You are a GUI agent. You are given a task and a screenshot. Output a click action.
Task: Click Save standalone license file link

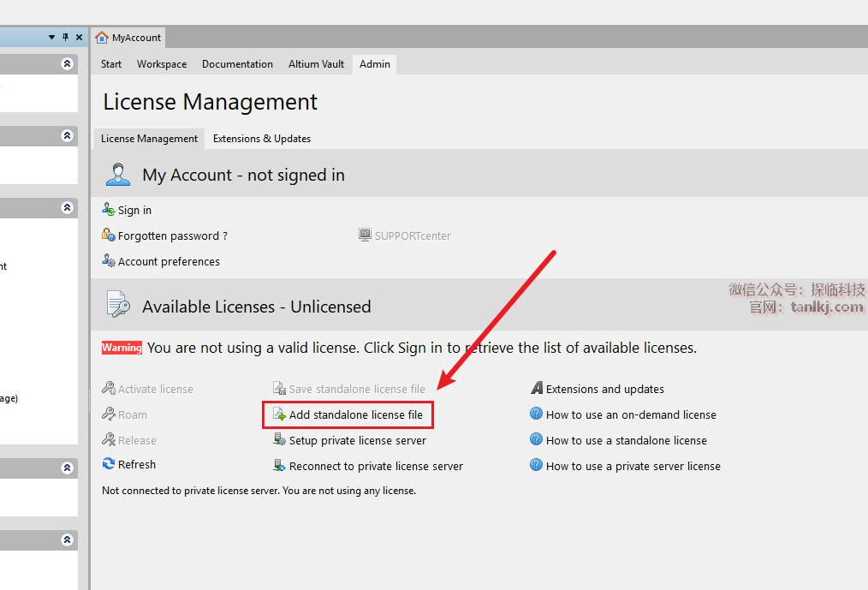tap(357, 390)
